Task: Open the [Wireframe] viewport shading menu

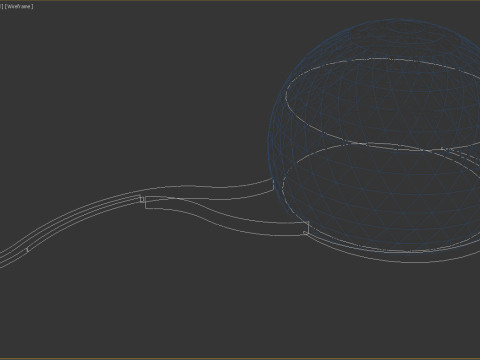Action: coord(19,6)
